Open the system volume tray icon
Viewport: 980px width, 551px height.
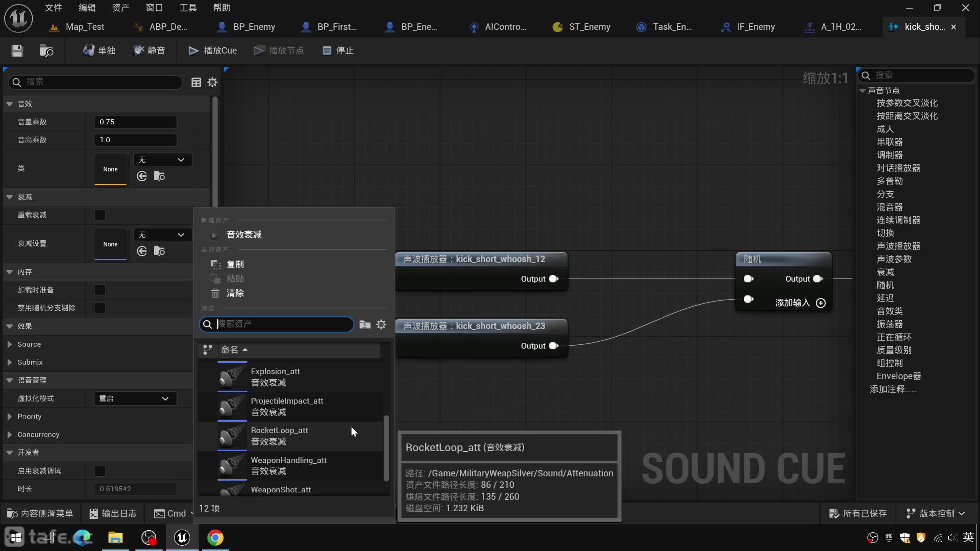pyautogui.click(x=952, y=538)
